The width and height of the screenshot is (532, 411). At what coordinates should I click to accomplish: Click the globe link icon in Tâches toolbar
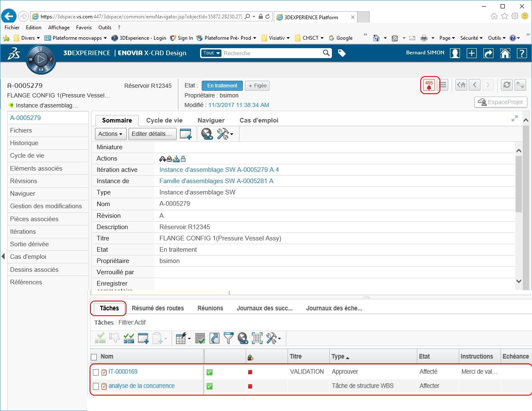[243, 338]
